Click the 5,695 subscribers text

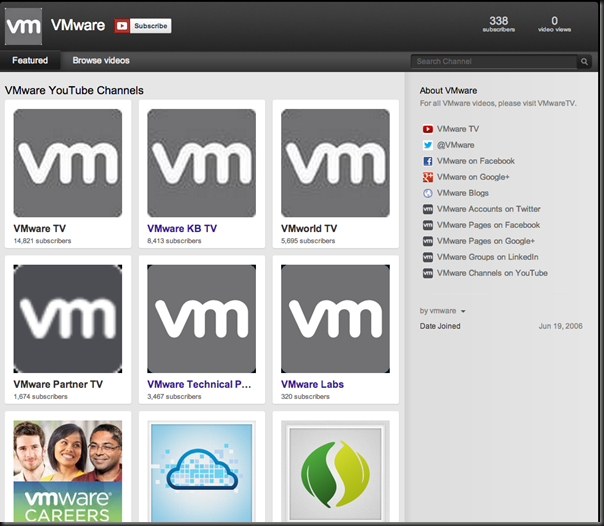[308, 241]
